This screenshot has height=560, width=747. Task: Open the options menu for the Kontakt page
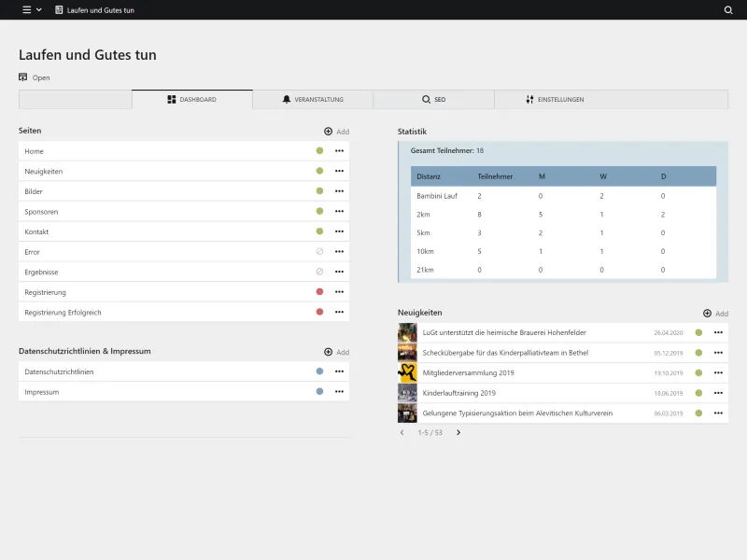coord(339,231)
